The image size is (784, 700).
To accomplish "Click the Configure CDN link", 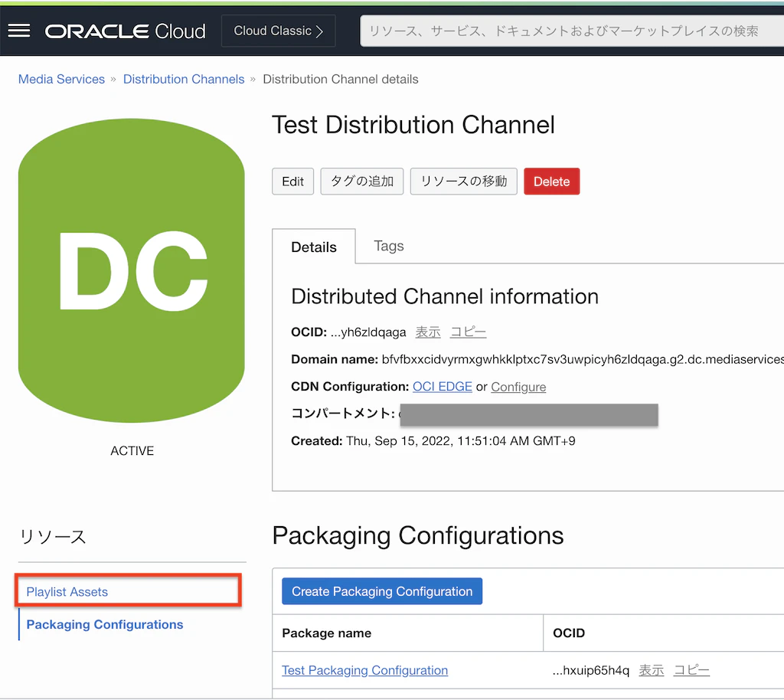I will 518,387.
